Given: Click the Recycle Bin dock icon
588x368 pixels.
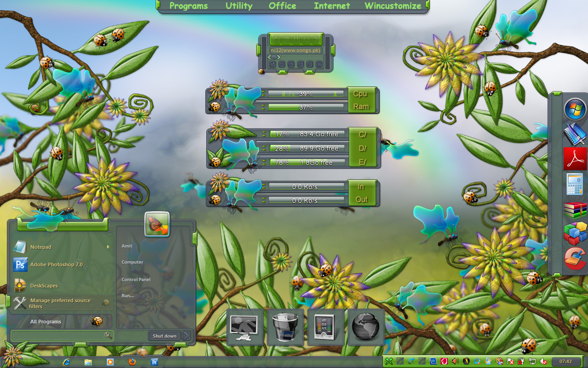Looking at the screenshot, I should tap(285, 327).
